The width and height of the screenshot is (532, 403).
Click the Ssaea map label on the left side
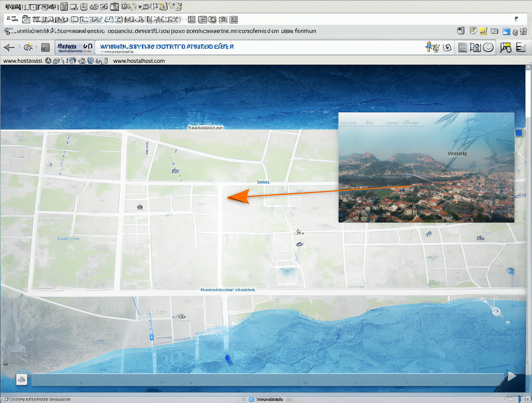[x=68, y=239]
